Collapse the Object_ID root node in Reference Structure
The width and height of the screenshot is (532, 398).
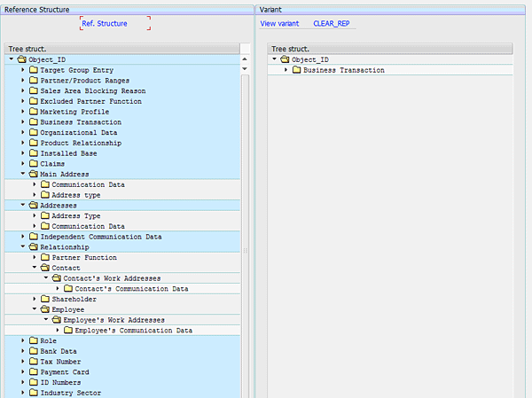(12, 59)
